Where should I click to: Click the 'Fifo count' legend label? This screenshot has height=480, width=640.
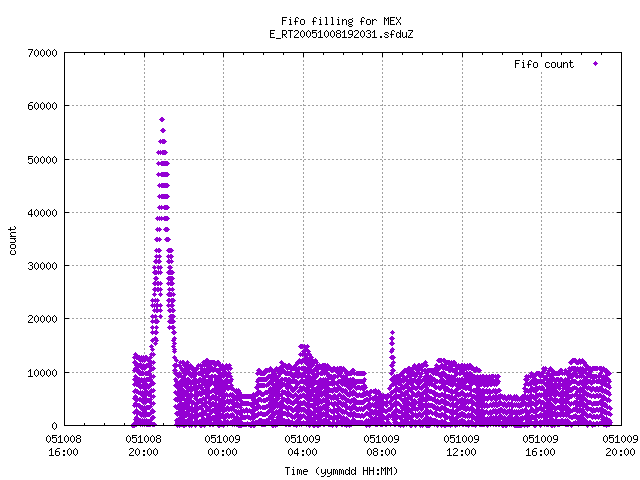point(544,64)
